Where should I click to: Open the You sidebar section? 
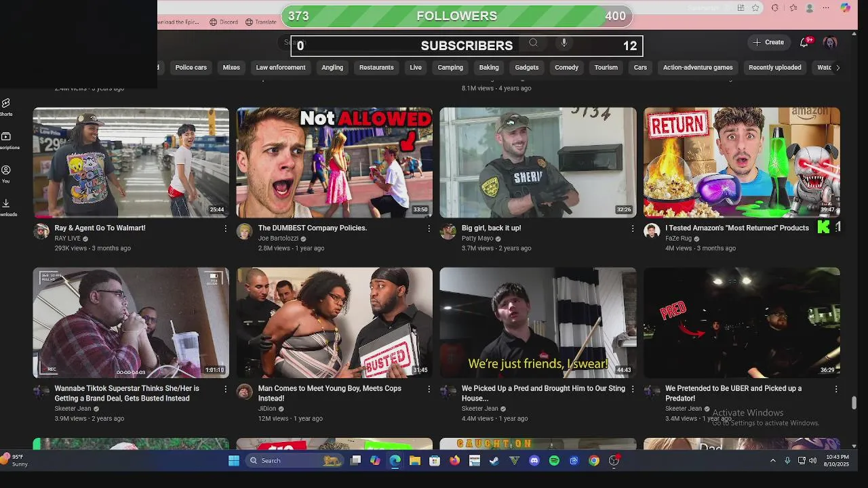[6, 174]
